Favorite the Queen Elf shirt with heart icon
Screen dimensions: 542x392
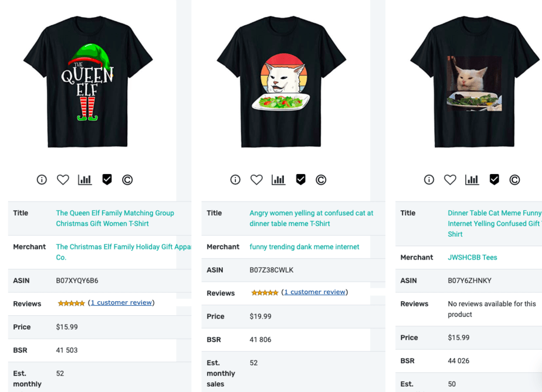click(63, 180)
